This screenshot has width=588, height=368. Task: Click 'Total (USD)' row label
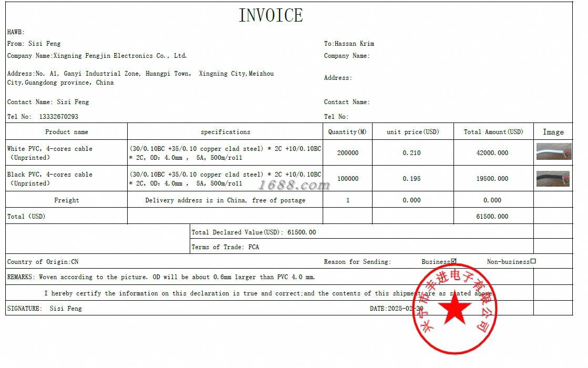26,217
